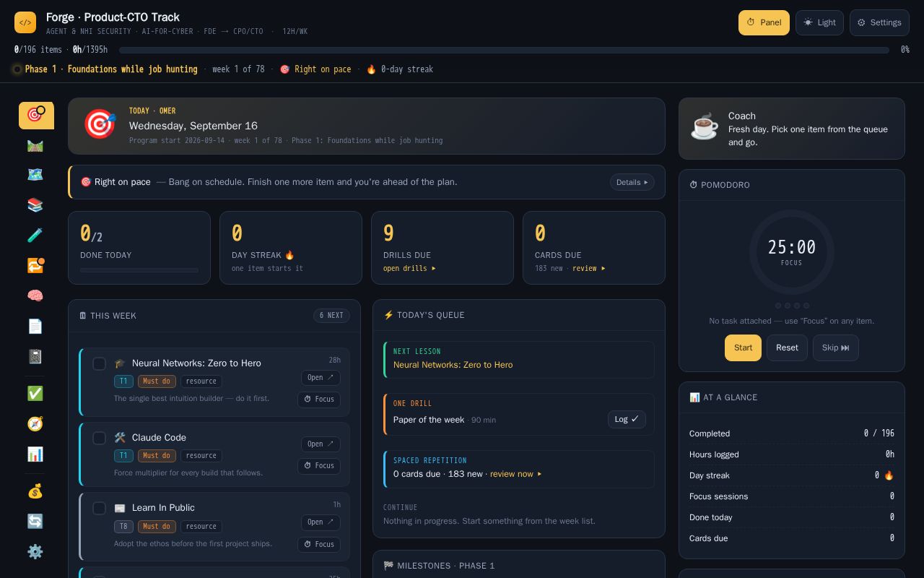Reset the Pomodoro timer
The image size is (924, 578).
tap(787, 348)
